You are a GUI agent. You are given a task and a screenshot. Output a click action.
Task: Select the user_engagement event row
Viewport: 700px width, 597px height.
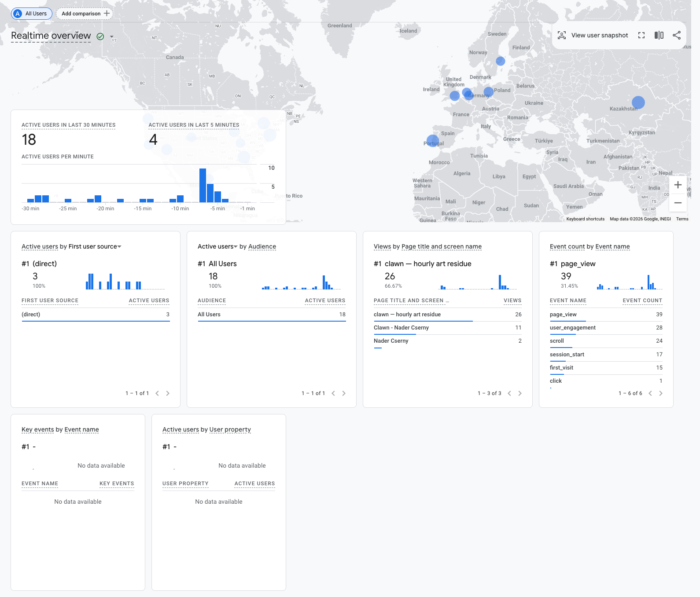click(x=606, y=328)
